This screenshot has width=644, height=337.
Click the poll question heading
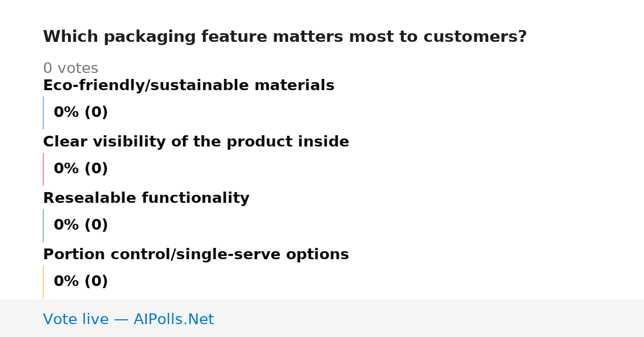tap(284, 37)
